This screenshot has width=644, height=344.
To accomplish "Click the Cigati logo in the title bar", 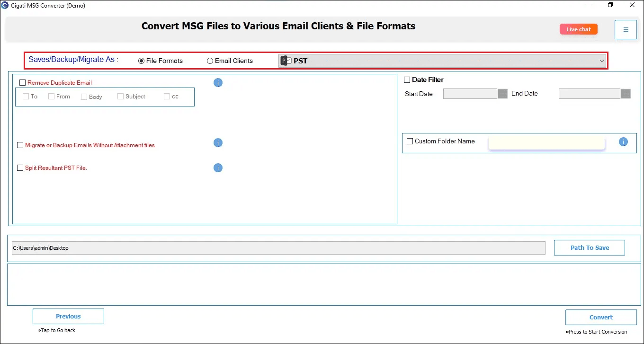I will pos(4,5).
